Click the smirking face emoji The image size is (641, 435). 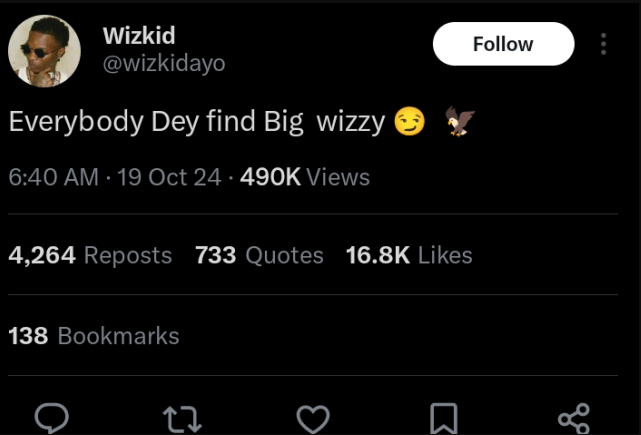(x=411, y=123)
